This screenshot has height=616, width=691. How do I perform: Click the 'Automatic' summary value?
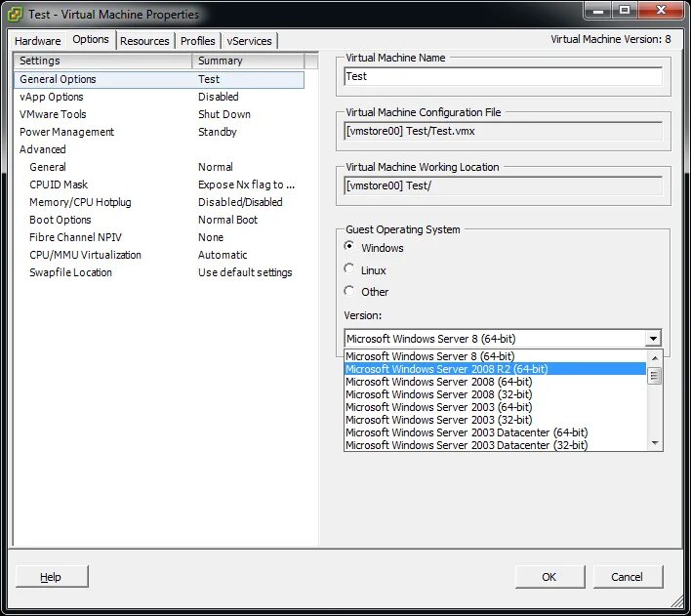223,256
